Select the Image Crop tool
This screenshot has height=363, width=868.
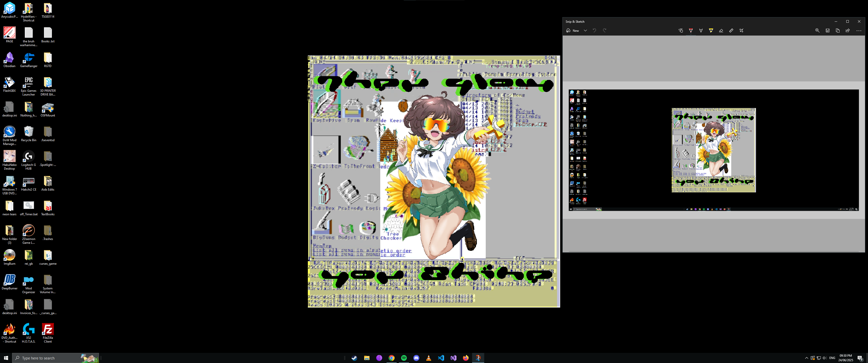point(741,31)
